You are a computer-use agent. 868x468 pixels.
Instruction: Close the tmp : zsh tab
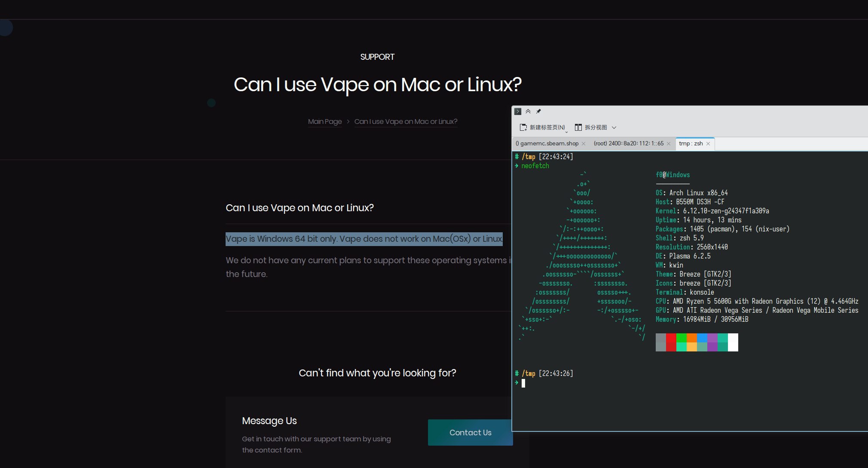[708, 144]
